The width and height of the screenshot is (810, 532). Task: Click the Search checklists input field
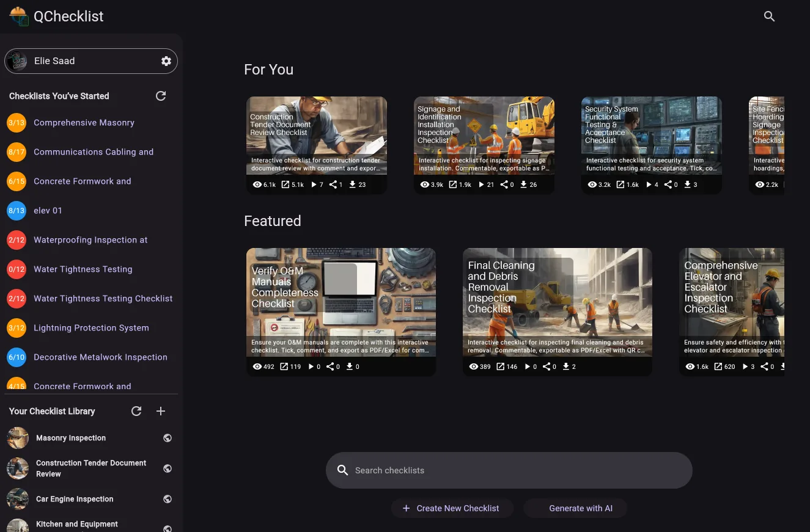tap(509, 470)
